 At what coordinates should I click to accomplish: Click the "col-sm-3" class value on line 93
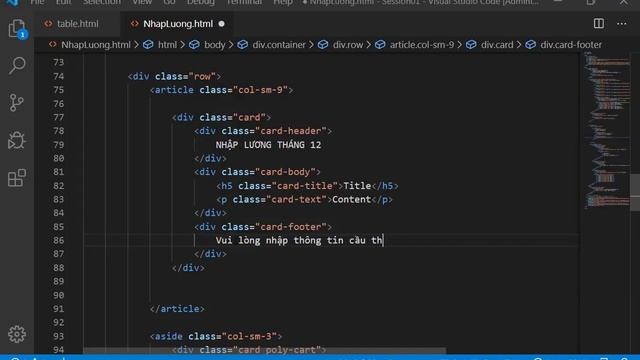point(249,336)
